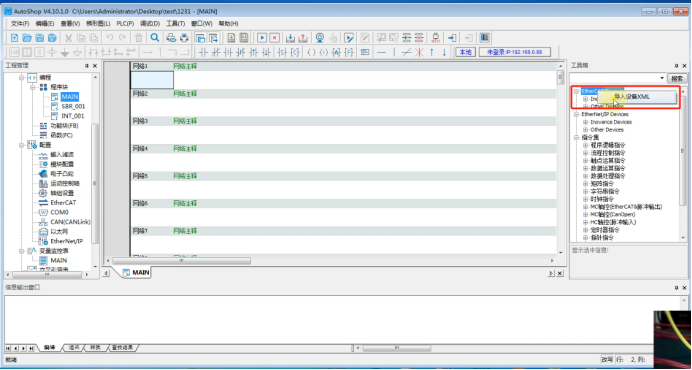Expand Inovance Devices under EtherNet/IP Devices
Viewport: 692px width, 370px height.
tap(586, 122)
